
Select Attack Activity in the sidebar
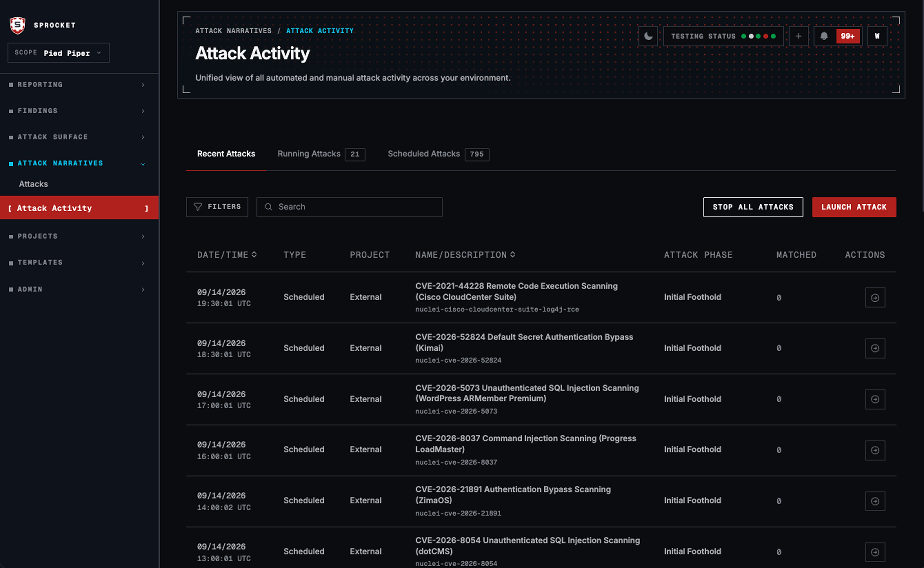pos(79,208)
